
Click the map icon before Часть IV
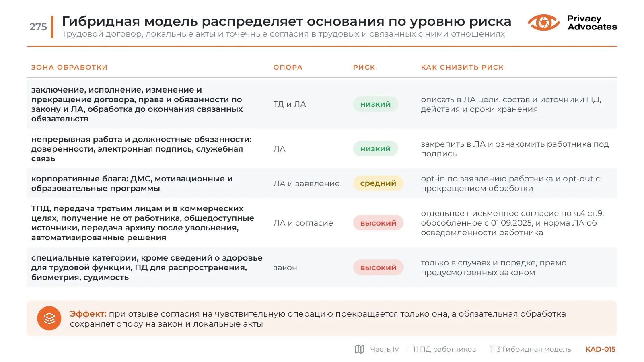tap(359, 349)
